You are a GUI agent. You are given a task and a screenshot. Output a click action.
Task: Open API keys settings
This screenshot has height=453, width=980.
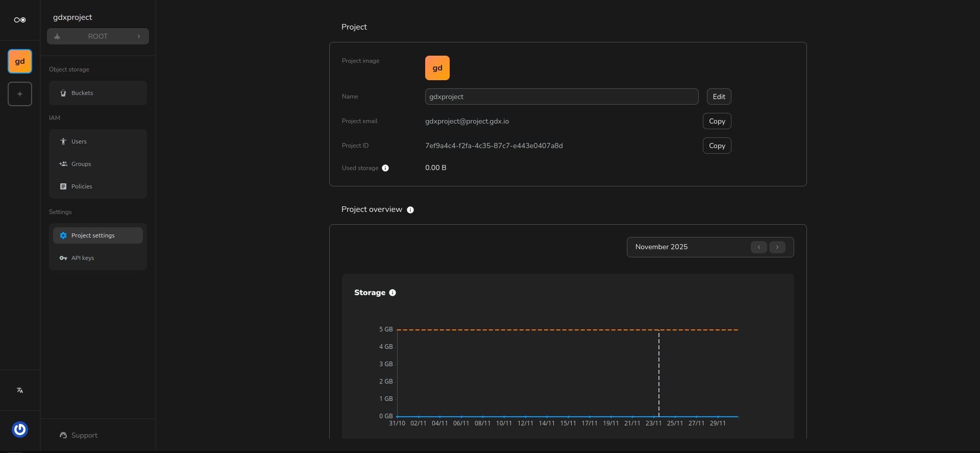[x=83, y=258]
